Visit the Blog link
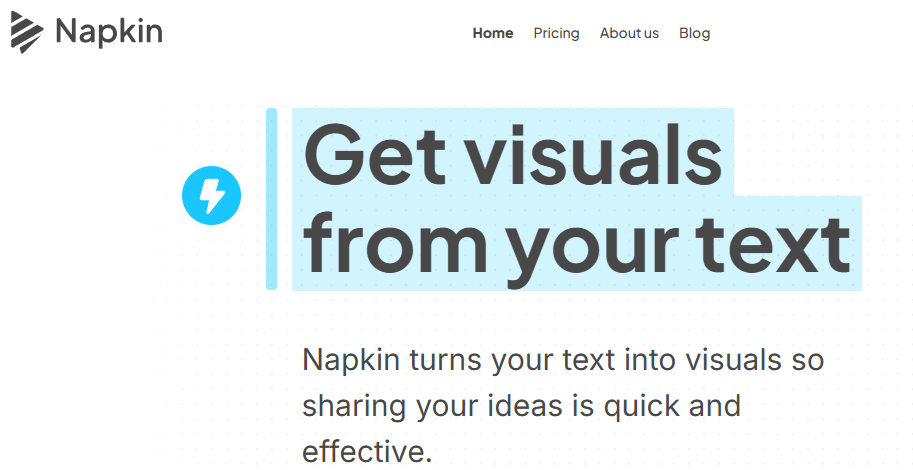 (x=694, y=33)
